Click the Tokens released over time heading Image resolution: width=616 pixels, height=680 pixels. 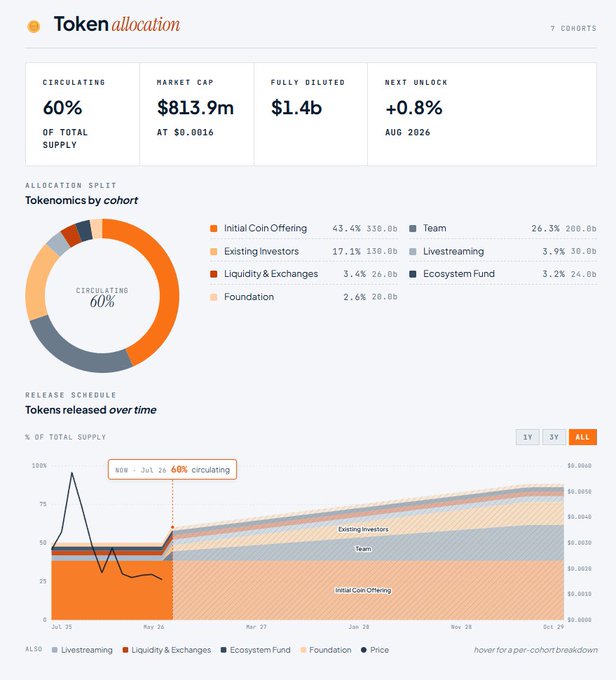91,410
